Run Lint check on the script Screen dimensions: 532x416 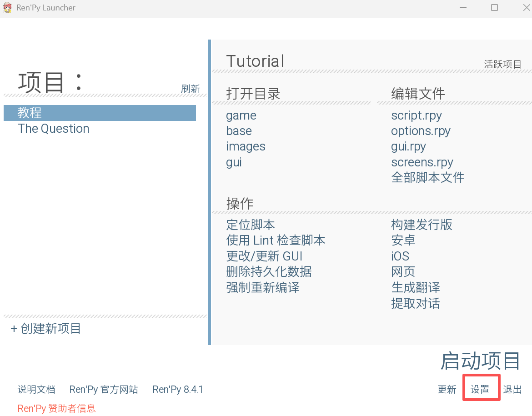[276, 240]
